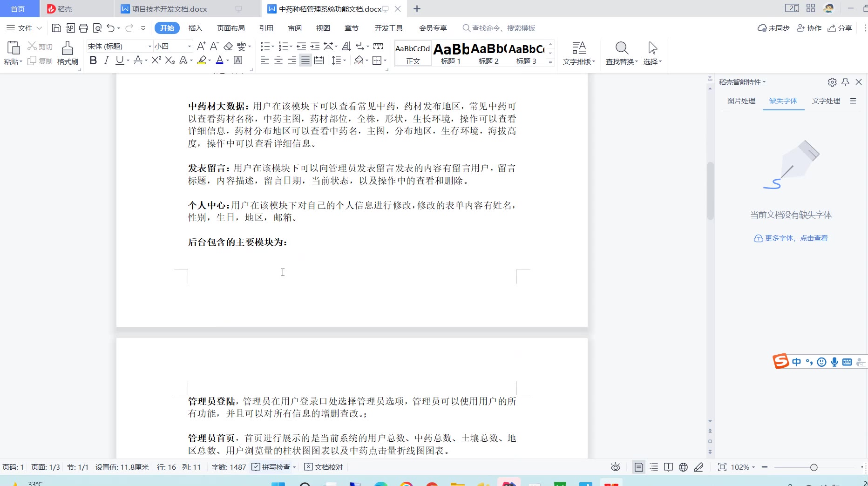
Task: Click the superscript X² icon
Action: point(156,60)
